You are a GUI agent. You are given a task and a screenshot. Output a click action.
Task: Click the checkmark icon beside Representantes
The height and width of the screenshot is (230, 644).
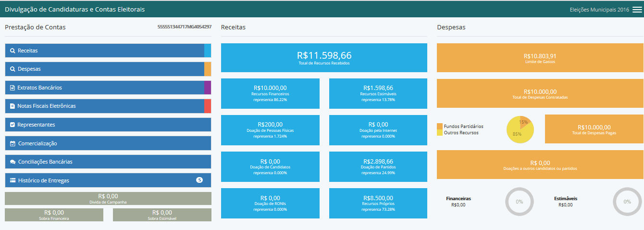tap(12, 125)
